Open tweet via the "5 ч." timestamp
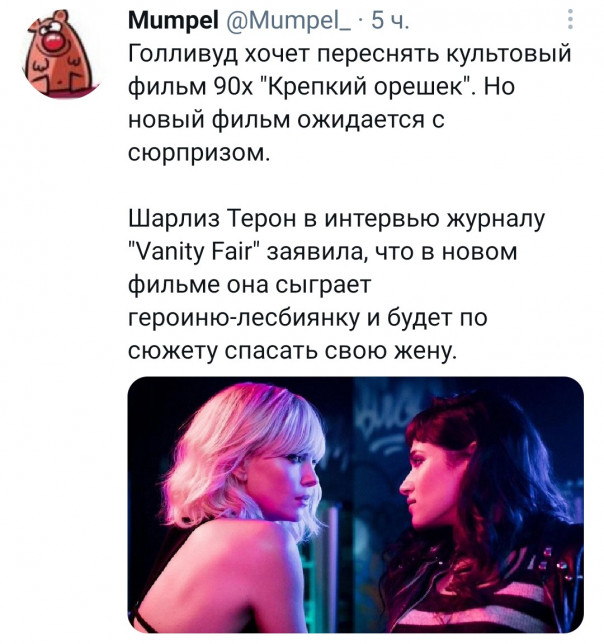604x644 pixels. (x=389, y=21)
